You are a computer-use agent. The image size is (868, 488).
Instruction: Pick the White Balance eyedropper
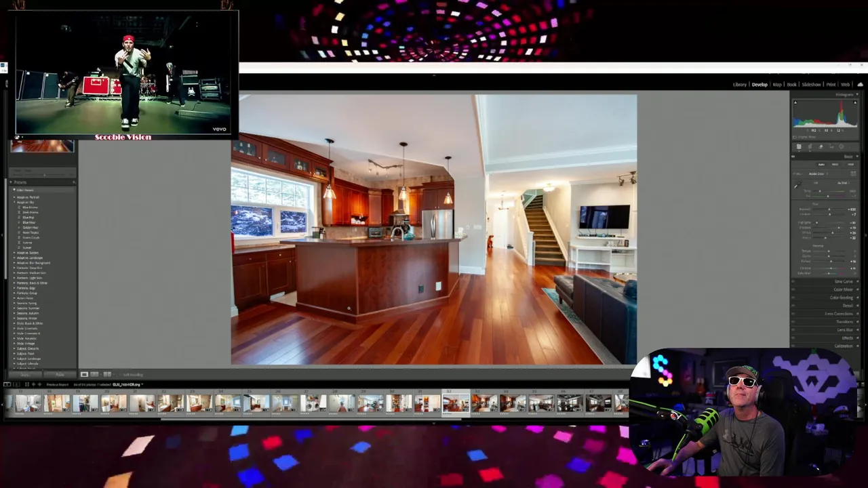(797, 186)
